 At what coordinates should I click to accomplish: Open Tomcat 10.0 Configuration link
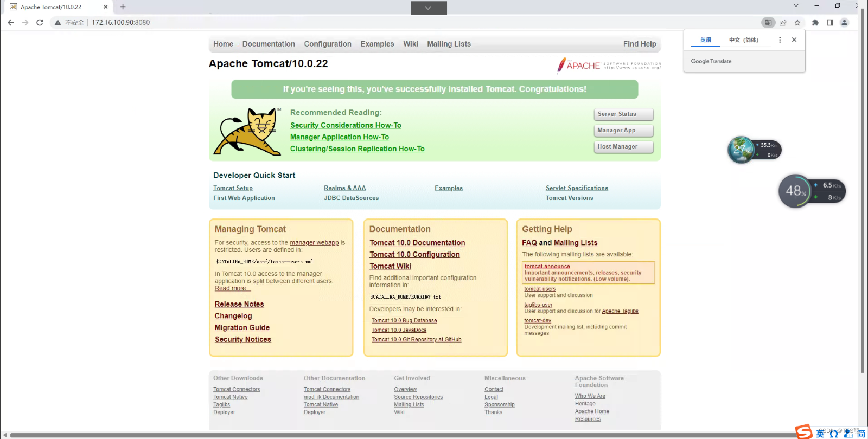(x=414, y=254)
